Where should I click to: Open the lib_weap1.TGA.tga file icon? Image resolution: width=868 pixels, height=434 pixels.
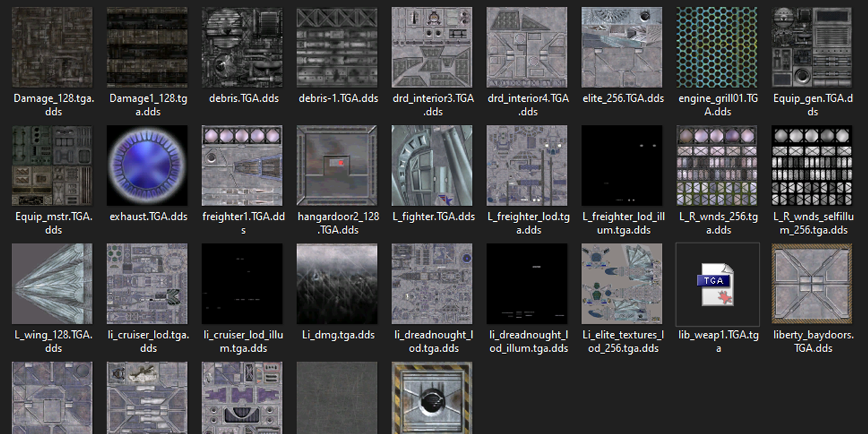pyautogui.click(x=717, y=283)
